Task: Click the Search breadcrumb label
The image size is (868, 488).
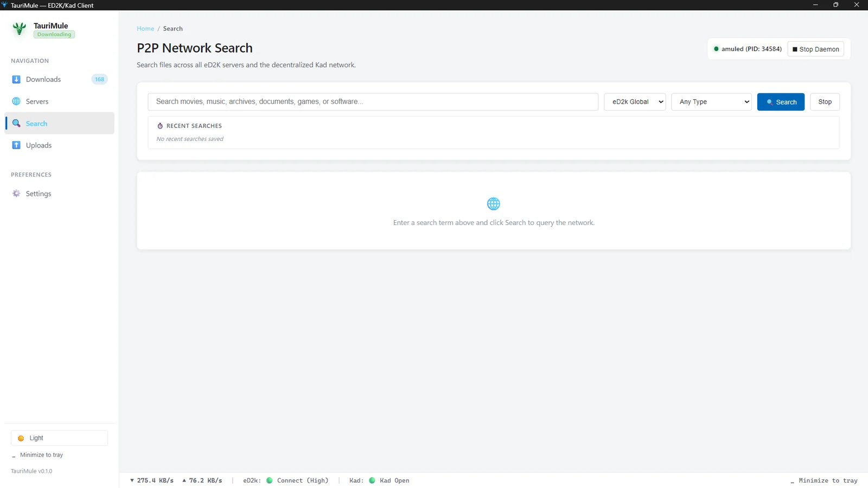Action: point(173,29)
